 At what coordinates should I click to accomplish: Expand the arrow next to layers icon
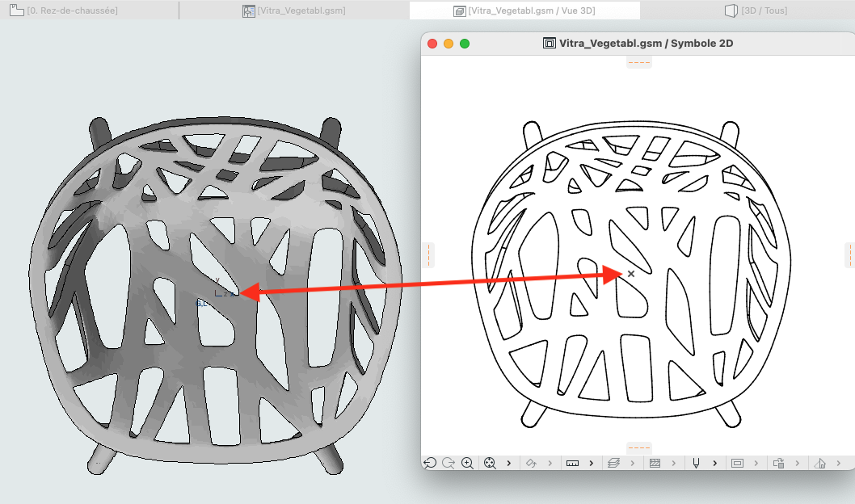tap(633, 463)
